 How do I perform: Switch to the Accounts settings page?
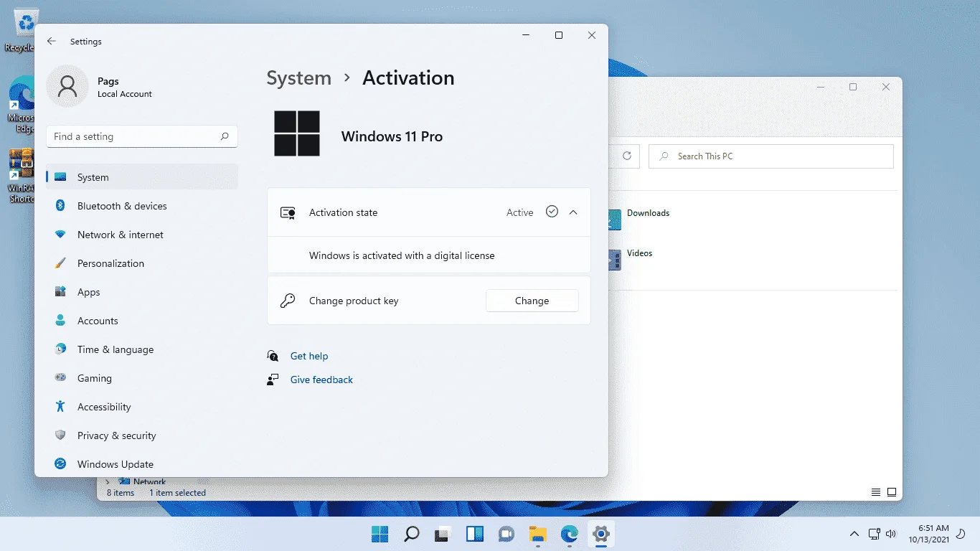pyautogui.click(x=142, y=321)
